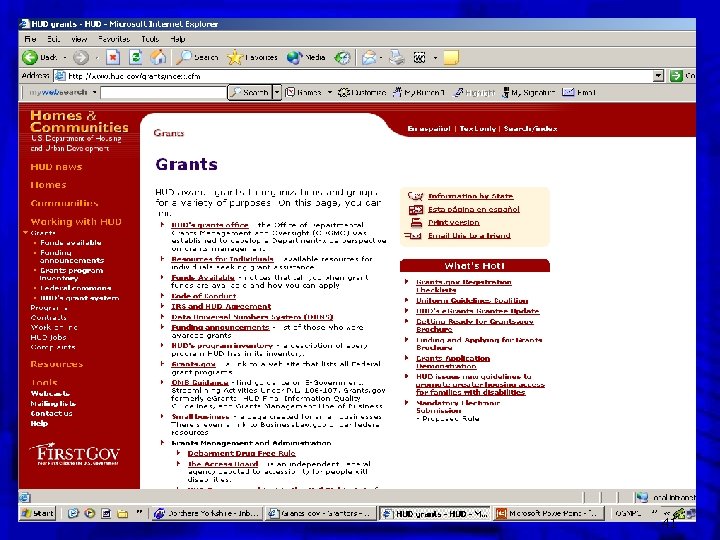This screenshot has width=720, height=540.
Task: Click HUD news in left sidebar
Action: (x=56, y=167)
